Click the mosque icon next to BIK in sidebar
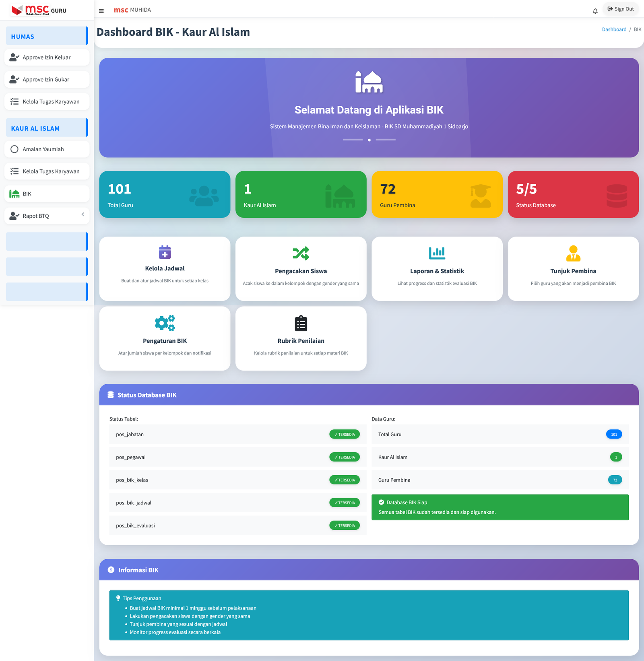 14,194
